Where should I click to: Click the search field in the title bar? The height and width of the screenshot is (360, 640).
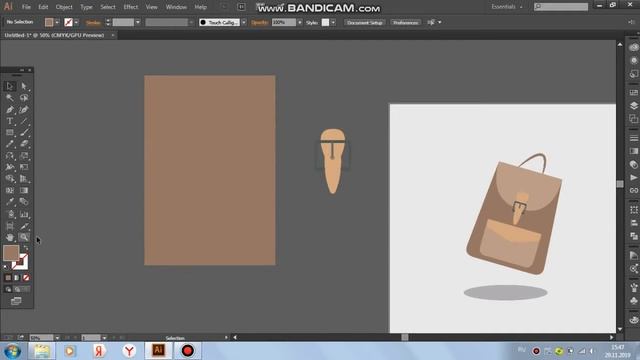click(561, 7)
